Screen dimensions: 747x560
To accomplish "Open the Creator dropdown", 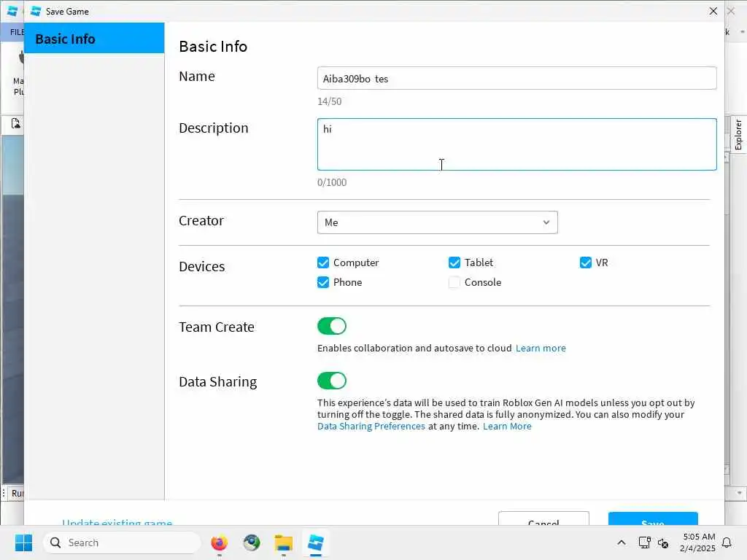I will [x=438, y=222].
